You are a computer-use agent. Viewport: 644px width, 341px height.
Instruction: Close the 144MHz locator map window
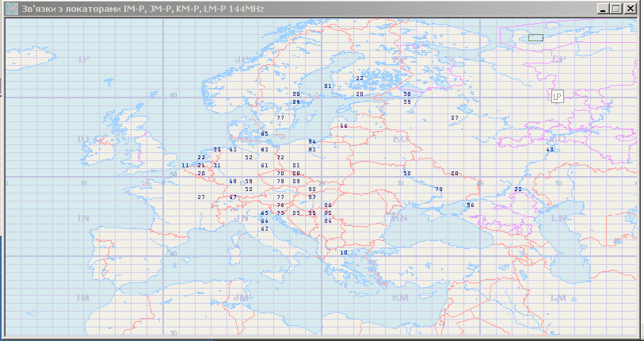click(631, 9)
